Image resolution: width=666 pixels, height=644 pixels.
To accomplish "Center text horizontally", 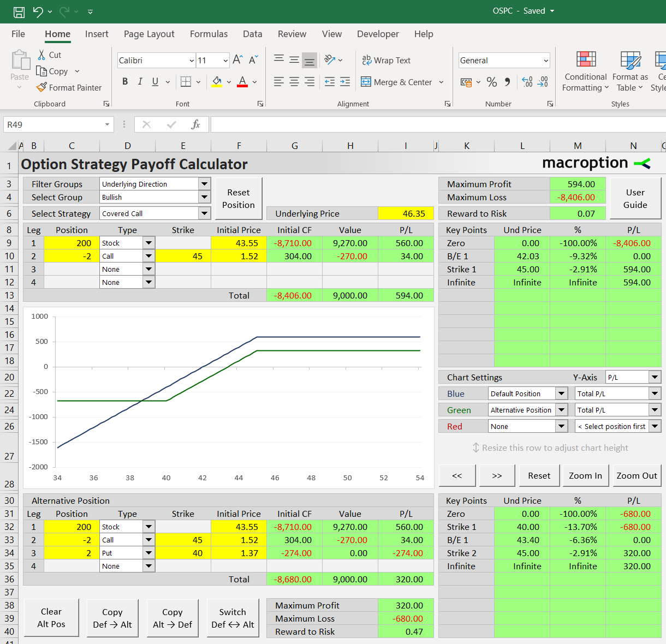I will pos(294,82).
